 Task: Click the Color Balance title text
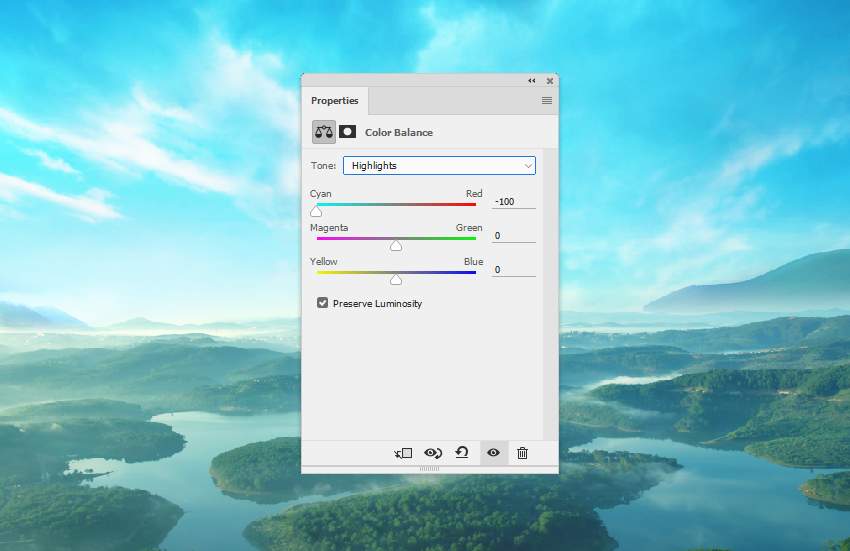399,132
